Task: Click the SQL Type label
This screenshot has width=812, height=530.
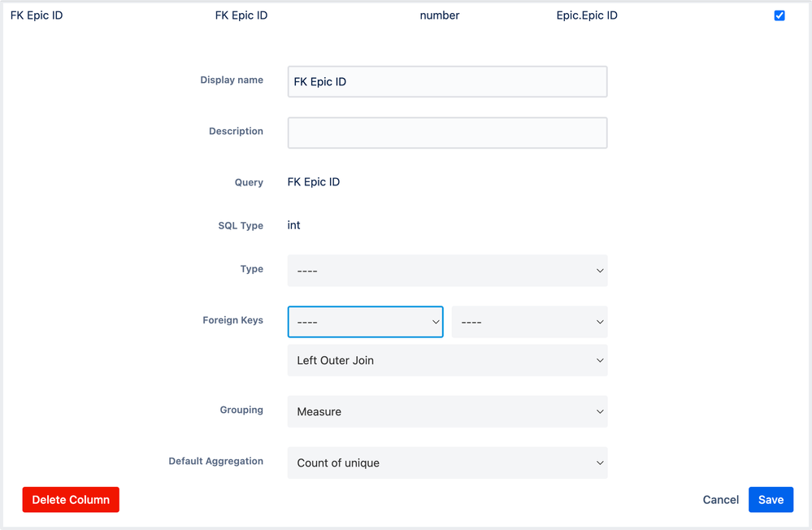Action: tap(241, 225)
